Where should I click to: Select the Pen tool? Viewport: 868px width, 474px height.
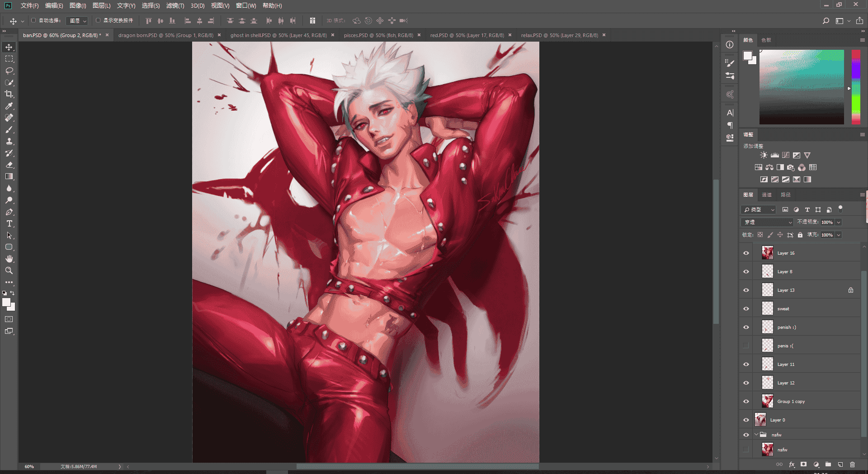click(9, 212)
